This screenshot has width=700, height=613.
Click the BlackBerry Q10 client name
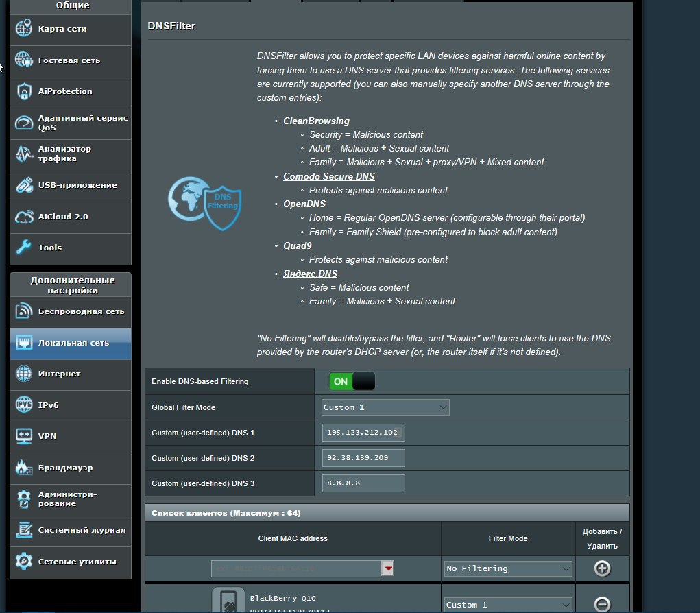coord(283,598)
